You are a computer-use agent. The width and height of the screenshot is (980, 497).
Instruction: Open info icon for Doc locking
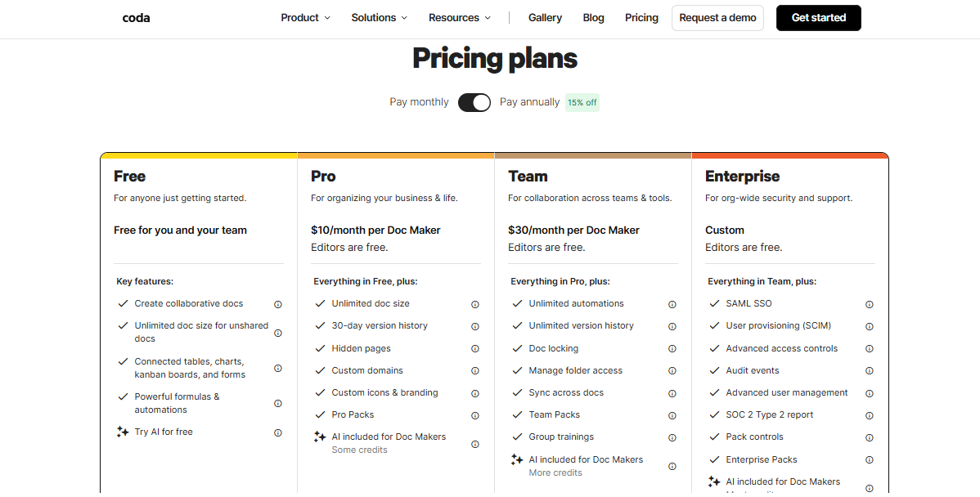click(x=672, y=349)
